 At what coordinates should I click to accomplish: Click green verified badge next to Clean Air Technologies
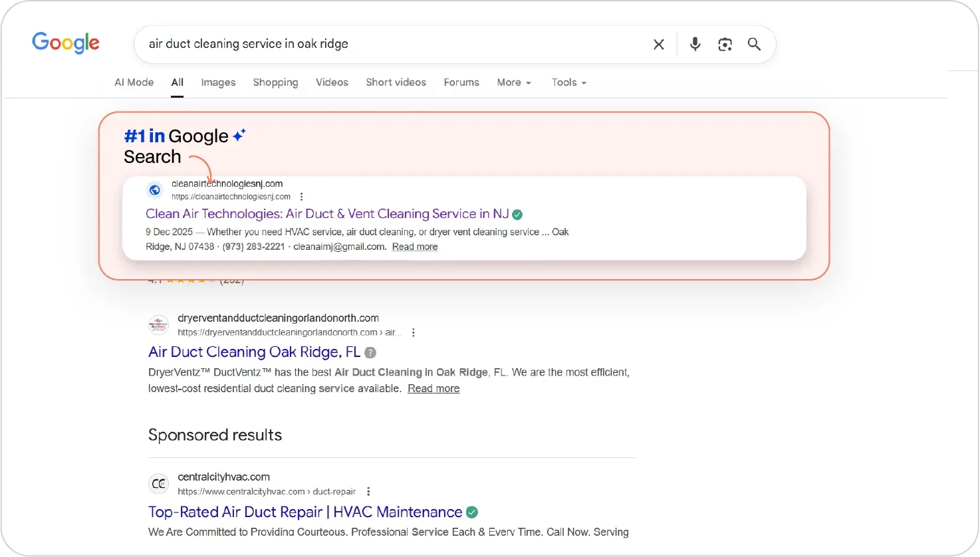point(517,215)
